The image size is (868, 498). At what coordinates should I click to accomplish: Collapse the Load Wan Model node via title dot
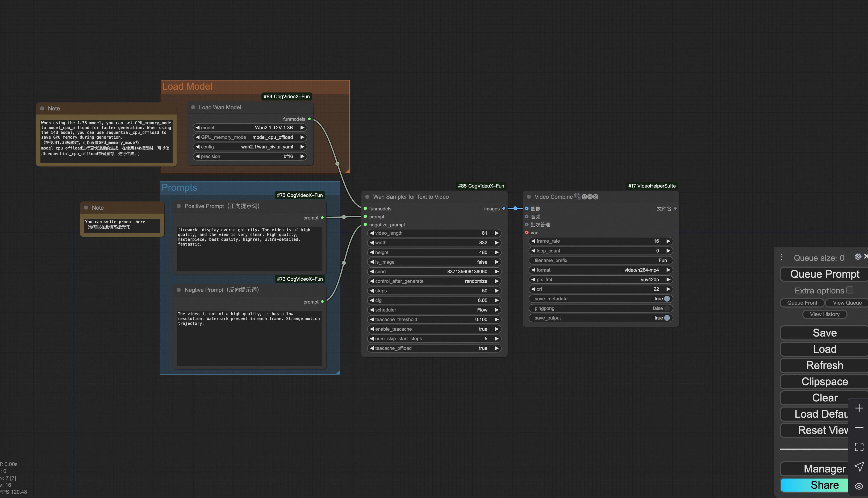194,107
